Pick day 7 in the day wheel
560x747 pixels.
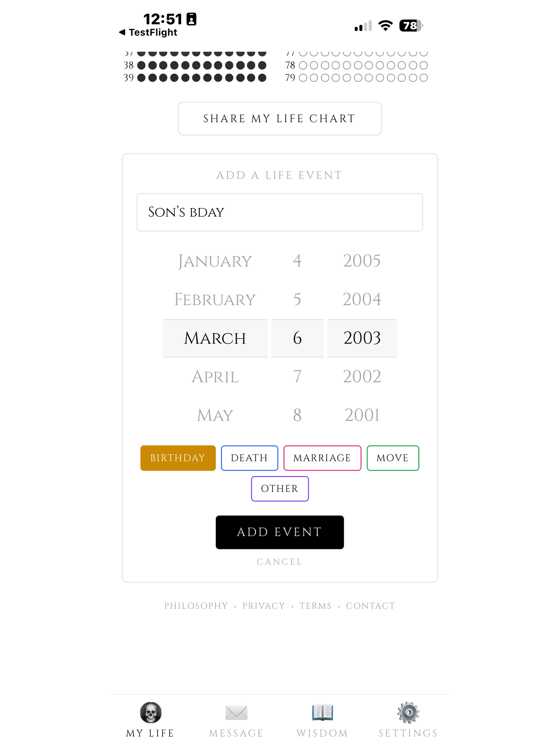click(x=297, y=377)
